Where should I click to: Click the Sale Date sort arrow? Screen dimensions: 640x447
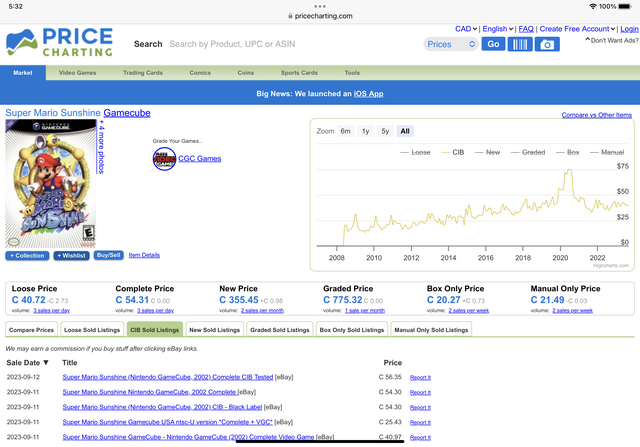tap(46, 362)
